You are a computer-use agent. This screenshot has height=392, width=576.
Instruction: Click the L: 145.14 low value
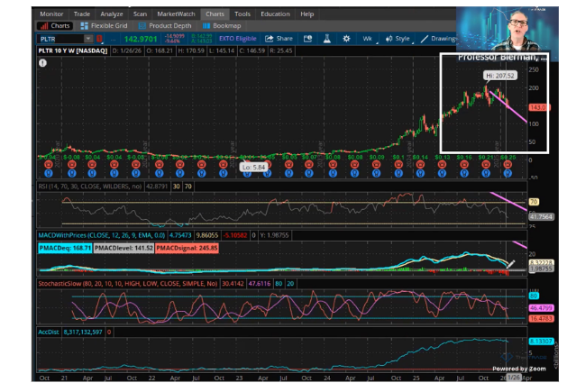(222, 50)
